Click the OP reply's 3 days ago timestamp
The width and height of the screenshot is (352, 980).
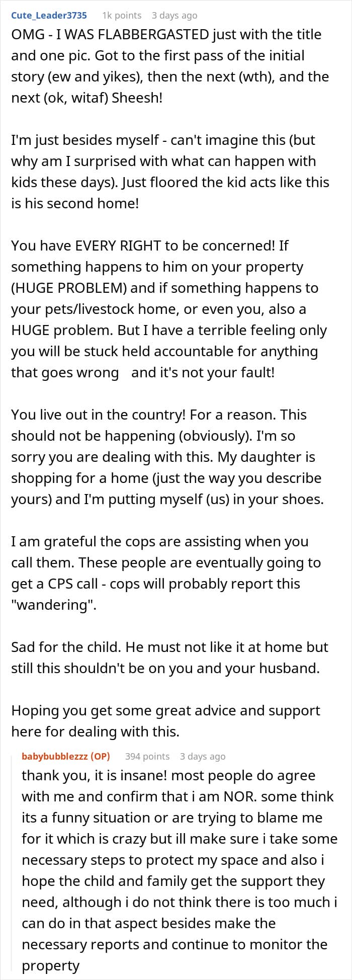[203, 756]
